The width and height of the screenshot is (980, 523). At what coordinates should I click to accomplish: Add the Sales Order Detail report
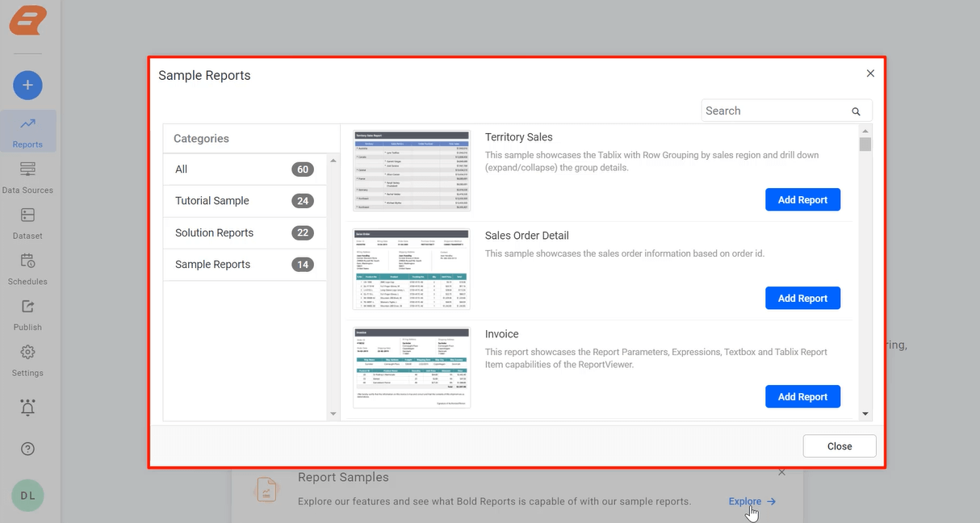coord(802,299)
